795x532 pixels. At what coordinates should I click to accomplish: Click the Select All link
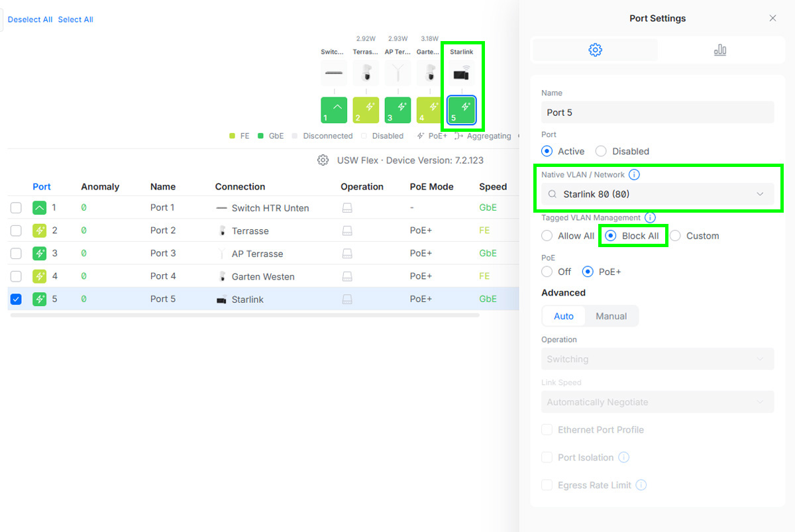(x=76, y=20)
